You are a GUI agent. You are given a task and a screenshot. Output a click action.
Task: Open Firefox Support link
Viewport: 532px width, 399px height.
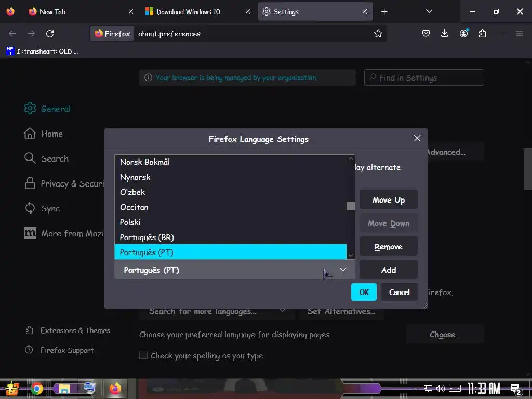(60, 350)
